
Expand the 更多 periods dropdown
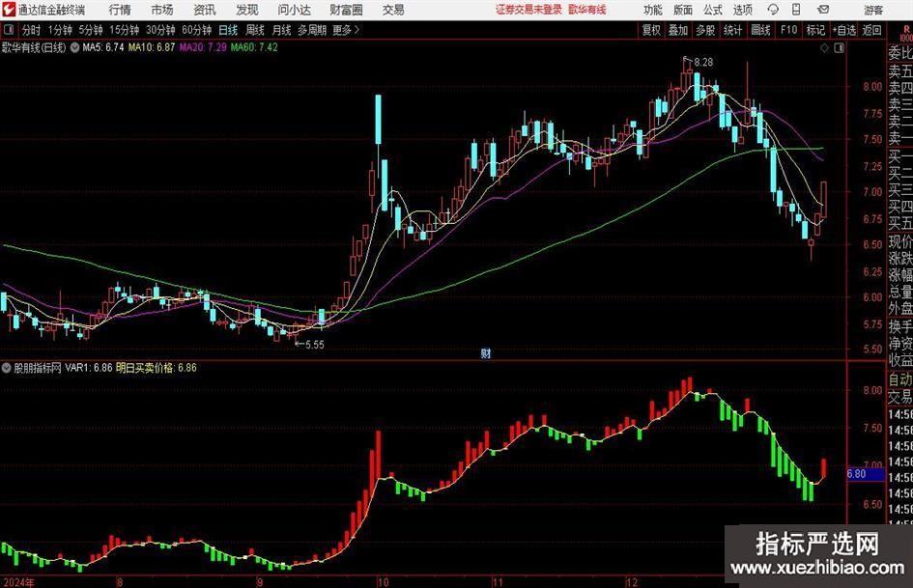[x=346, y=30]
